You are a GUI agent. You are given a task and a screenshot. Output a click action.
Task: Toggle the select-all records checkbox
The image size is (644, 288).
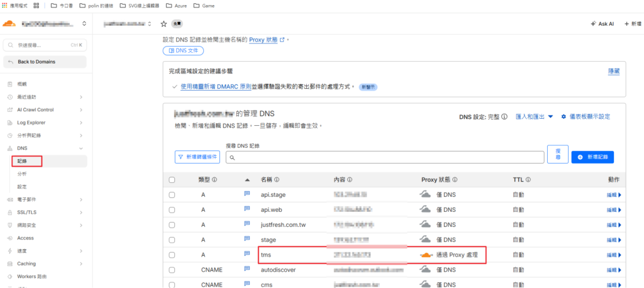172,180
